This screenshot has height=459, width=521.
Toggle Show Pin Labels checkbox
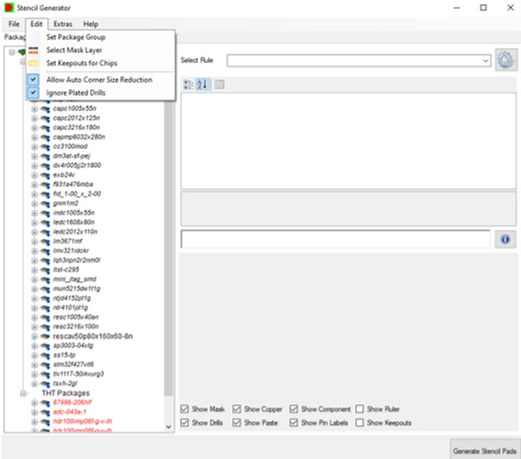(x=294, y=423)
